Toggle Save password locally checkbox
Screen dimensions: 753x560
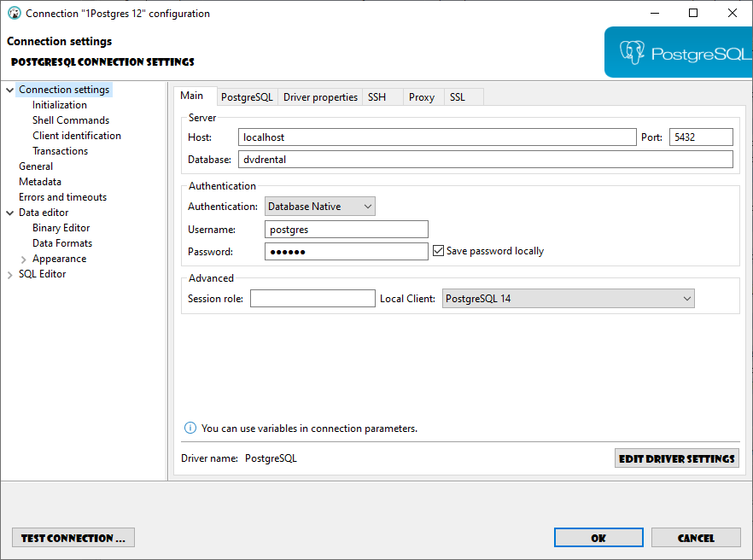pos(438,251)
